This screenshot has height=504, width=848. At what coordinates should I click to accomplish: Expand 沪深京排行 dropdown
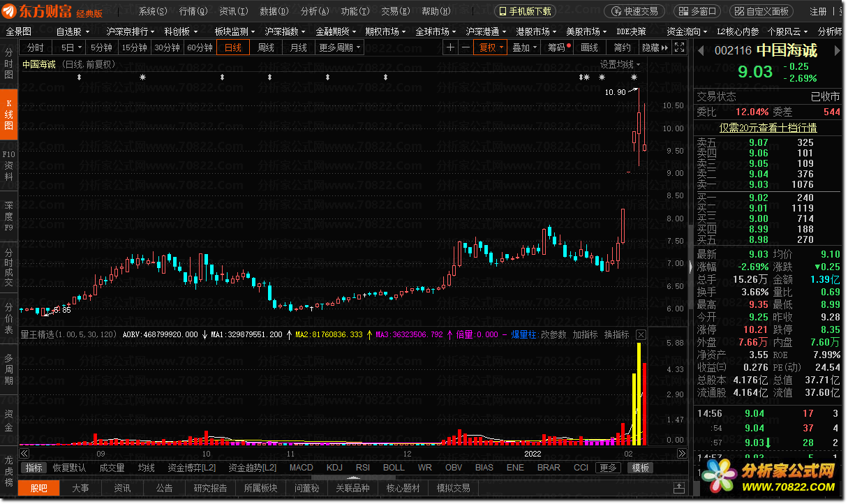(131, 31)
